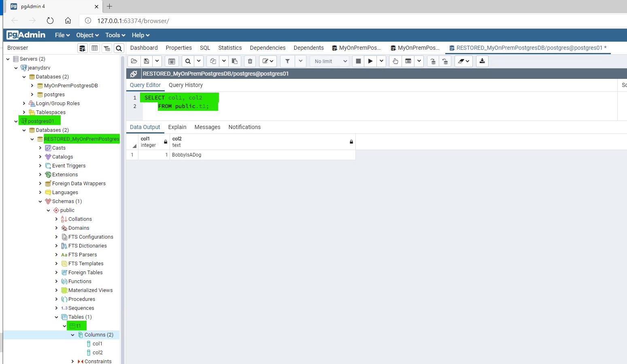Open the Notifications output tab
Image resolution: width=627 pixels, height=364 pixels.
pos(244,127)
